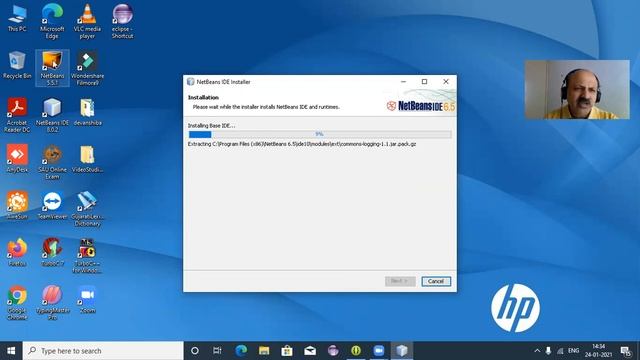The image size is (640, 360).
Task: Open the taskbar clock and date
Action: (598, 351)
